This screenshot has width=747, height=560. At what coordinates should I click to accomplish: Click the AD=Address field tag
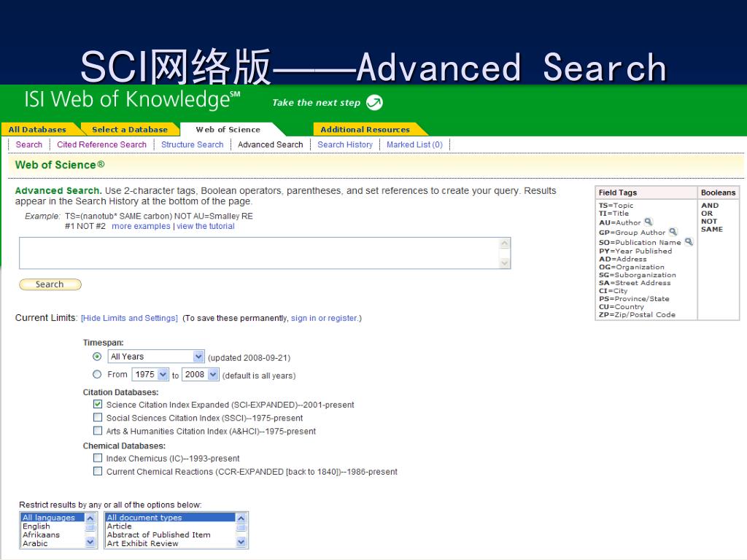[623, 259]
